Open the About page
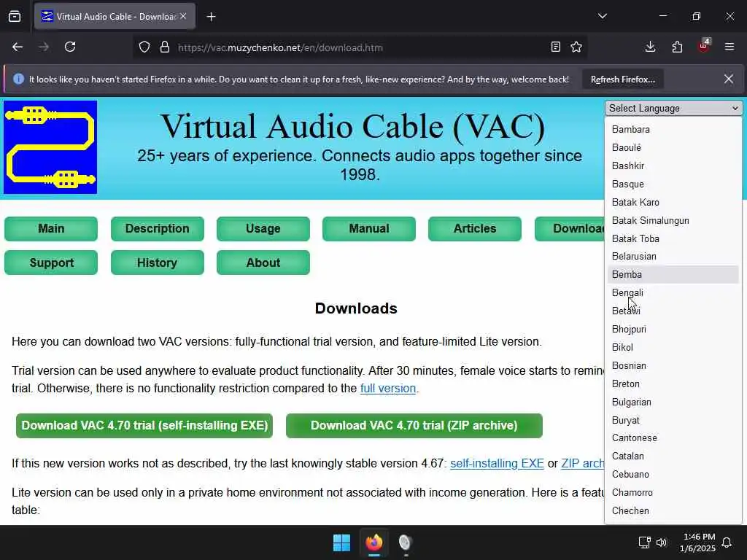This screenshot has width=747, height=560. point(263,262)
